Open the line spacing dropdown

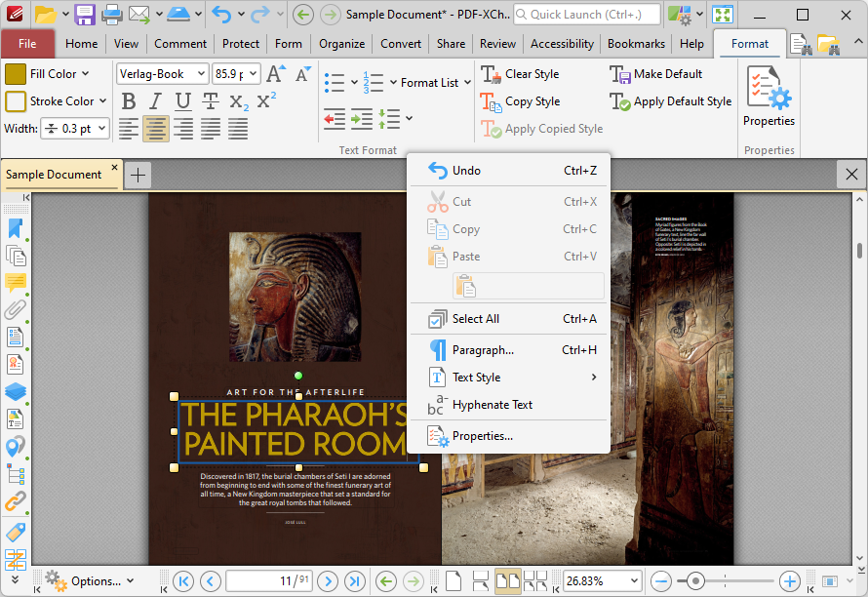[x=409, y=118]
